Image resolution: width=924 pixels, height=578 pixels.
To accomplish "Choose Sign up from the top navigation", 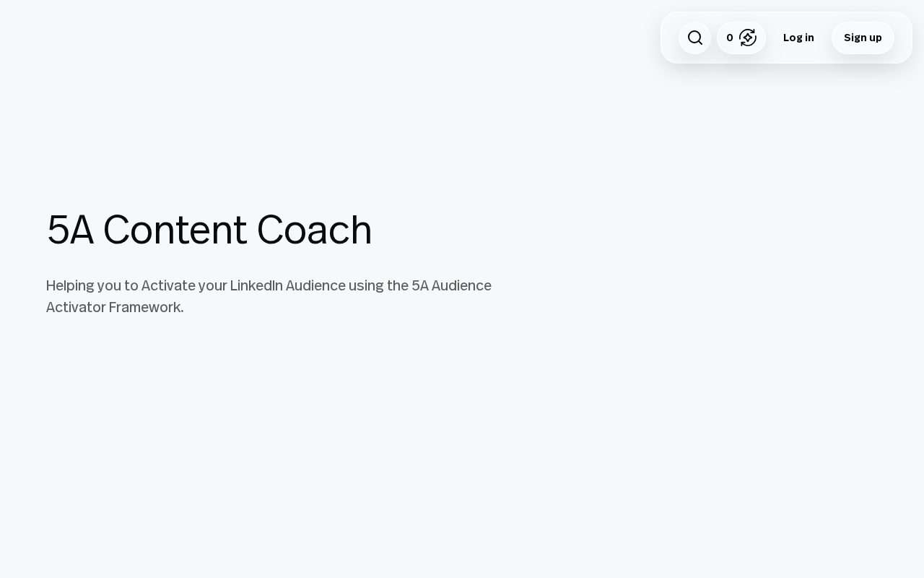I will (863, 38).
